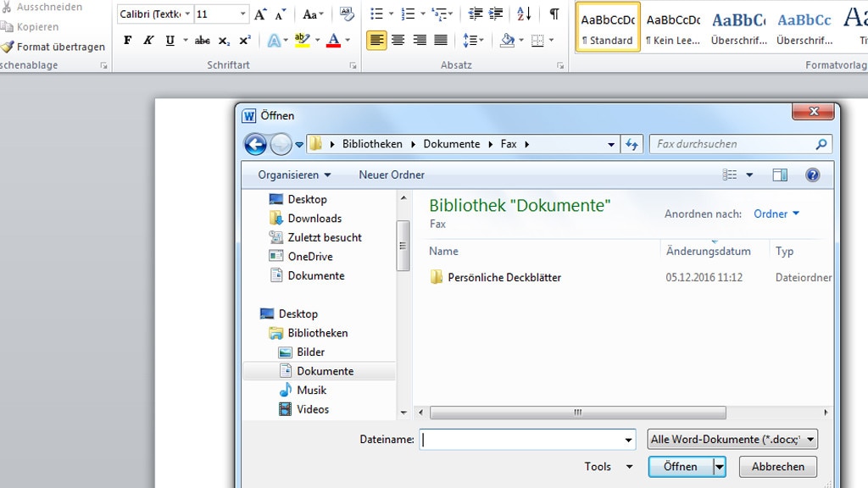Apply numbered list
The width and height of the screenshot is (868, 488).
pyautogui.click(x=408, y=14)
